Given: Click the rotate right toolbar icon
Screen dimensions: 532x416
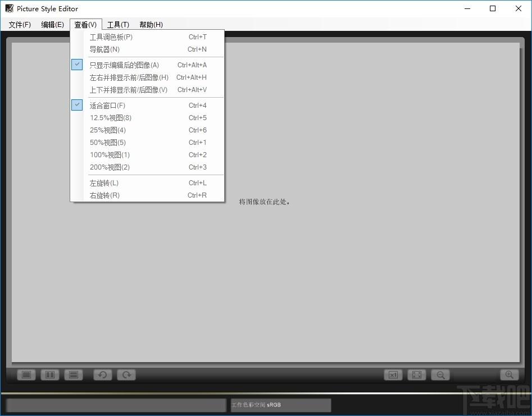Looking at the screenshot, I should coord(126,374).
